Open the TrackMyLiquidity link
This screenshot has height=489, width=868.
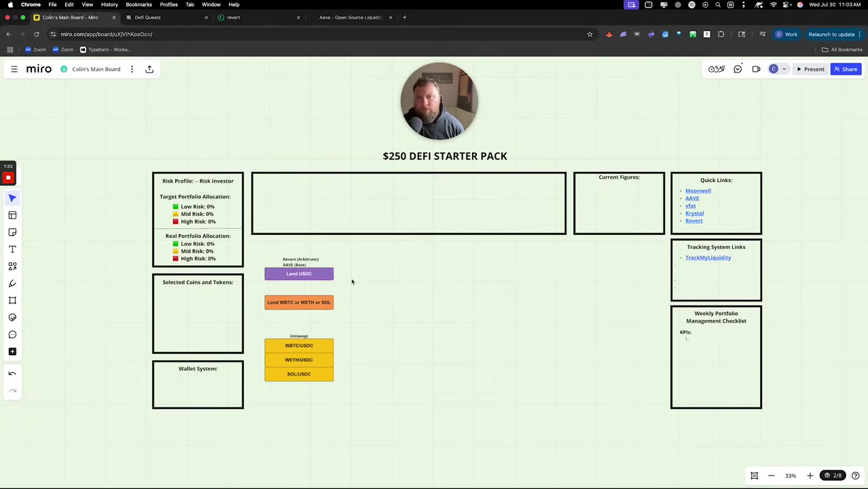click(708, 257)
